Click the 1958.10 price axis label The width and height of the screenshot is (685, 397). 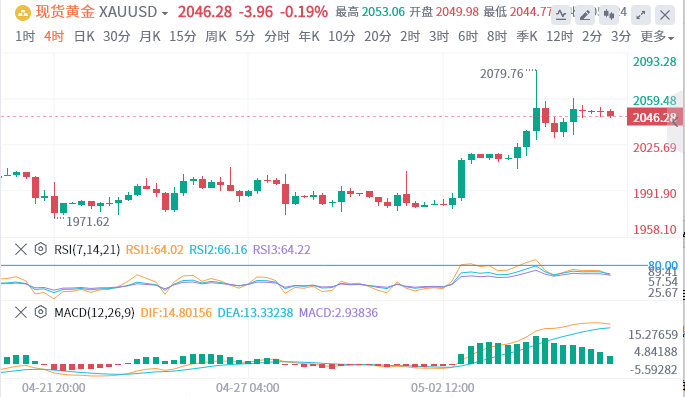pyautogui.click(x=654, y=229)
